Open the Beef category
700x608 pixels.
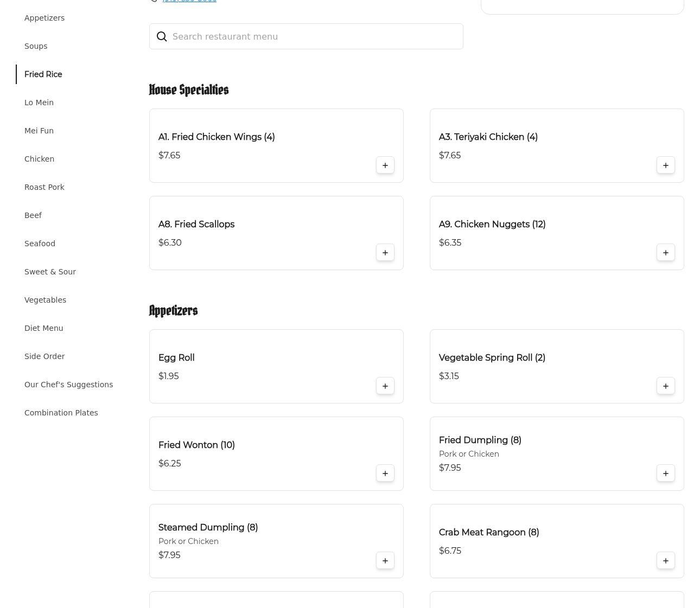click(33, 215)
